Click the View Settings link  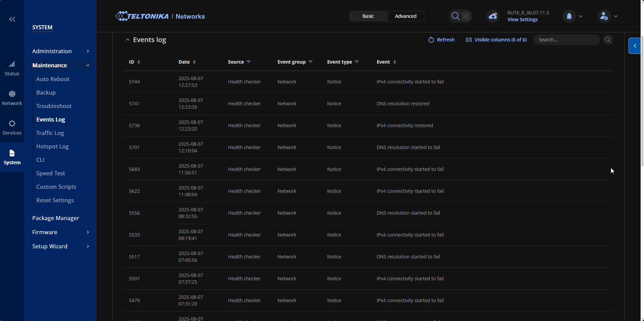coord(522,20)
